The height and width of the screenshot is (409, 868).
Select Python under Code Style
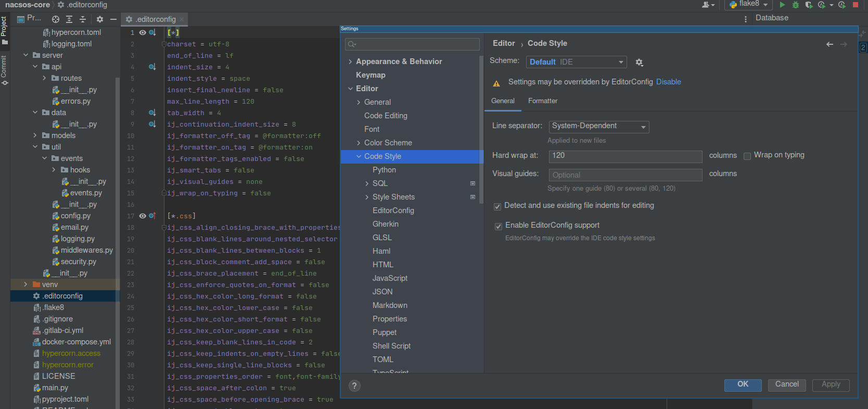pos(384,170)
